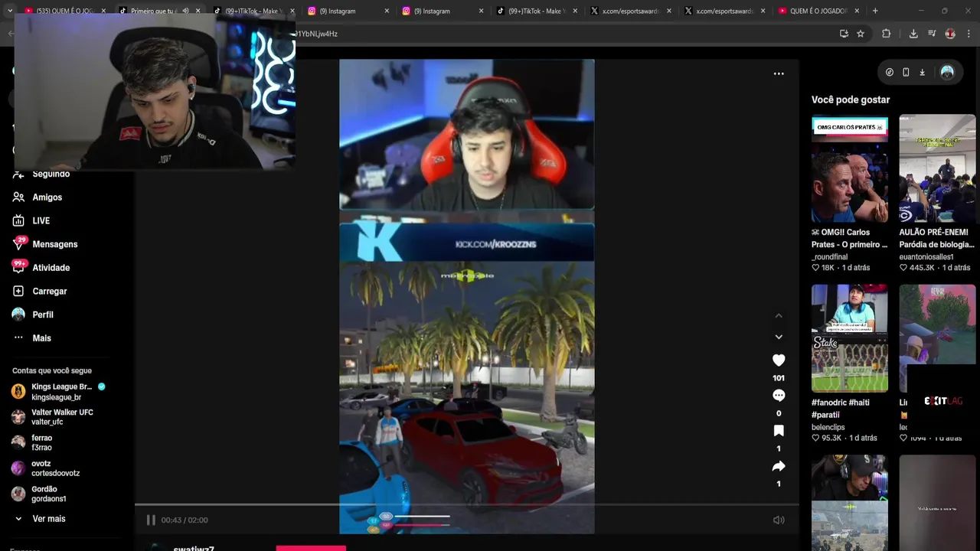This screenshot has width=980, height=551.
Task: Open a new Chrome tab with plus
Action: point(875,11)
